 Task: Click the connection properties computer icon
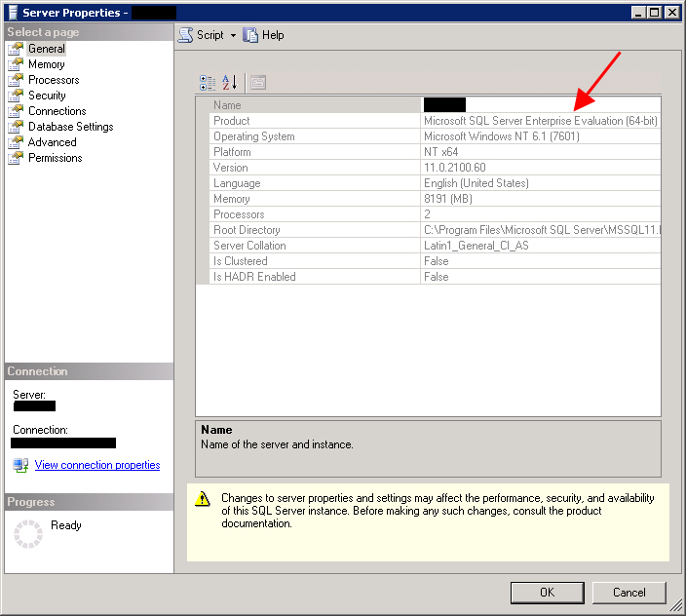[20, 465]
